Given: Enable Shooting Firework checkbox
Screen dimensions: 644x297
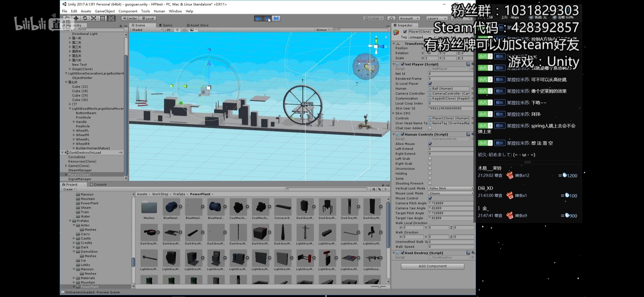Looking at the screenshot, I should (x=430, y=183).
